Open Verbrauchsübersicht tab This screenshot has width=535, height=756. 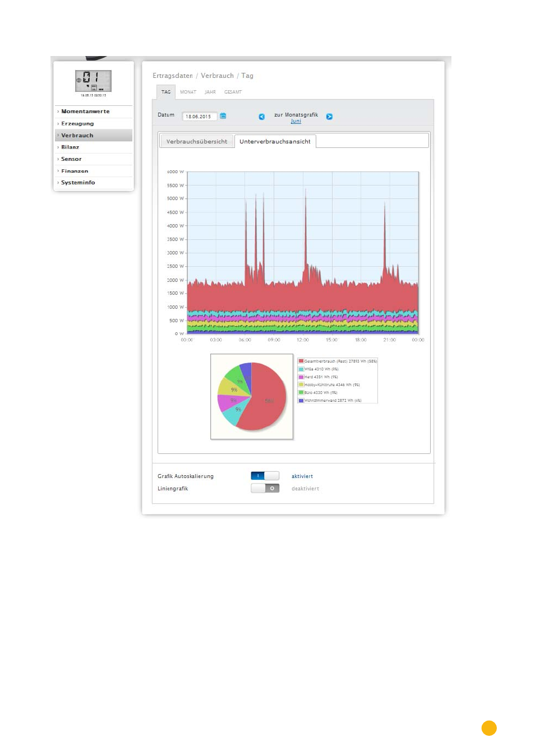pos(197,141)
